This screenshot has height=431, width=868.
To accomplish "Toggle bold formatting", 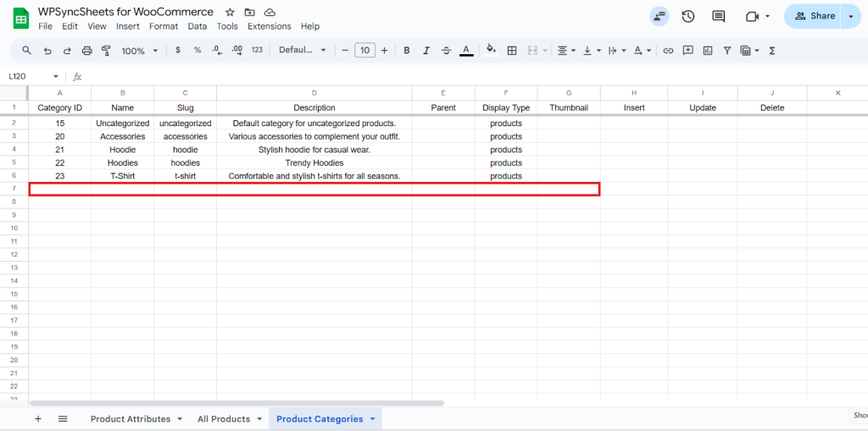I will coord(406,50).
